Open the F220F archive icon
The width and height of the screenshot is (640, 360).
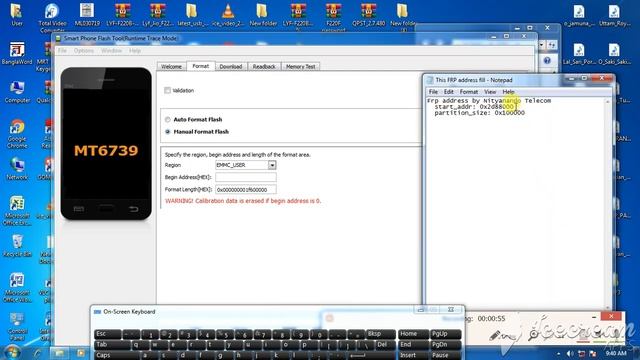(333, 17)
